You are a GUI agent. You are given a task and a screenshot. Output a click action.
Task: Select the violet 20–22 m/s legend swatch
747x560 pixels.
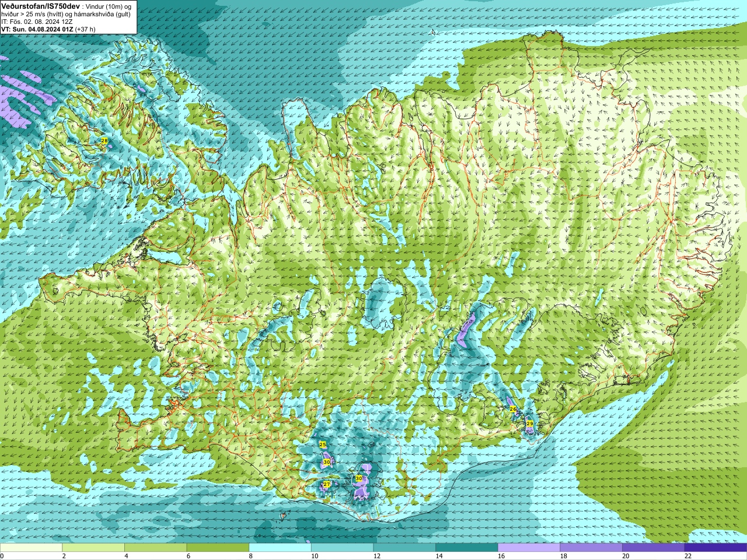[654, 548]
